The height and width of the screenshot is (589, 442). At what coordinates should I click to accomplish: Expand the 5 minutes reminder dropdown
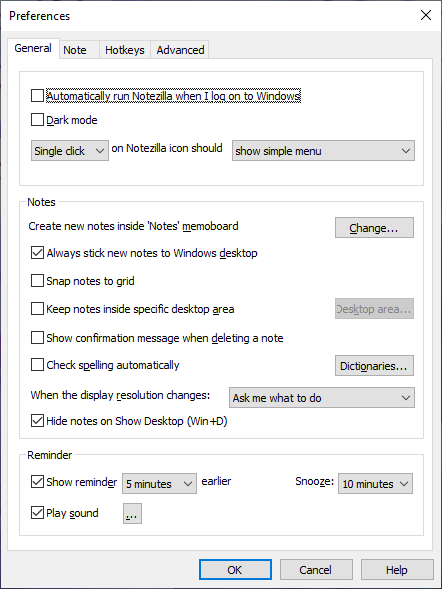coord(159,483)
